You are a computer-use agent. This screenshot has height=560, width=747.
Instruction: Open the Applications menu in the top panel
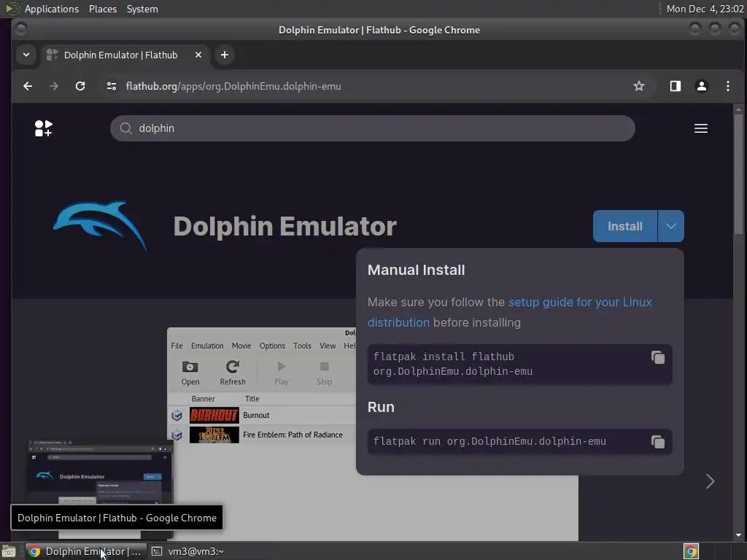52,9
